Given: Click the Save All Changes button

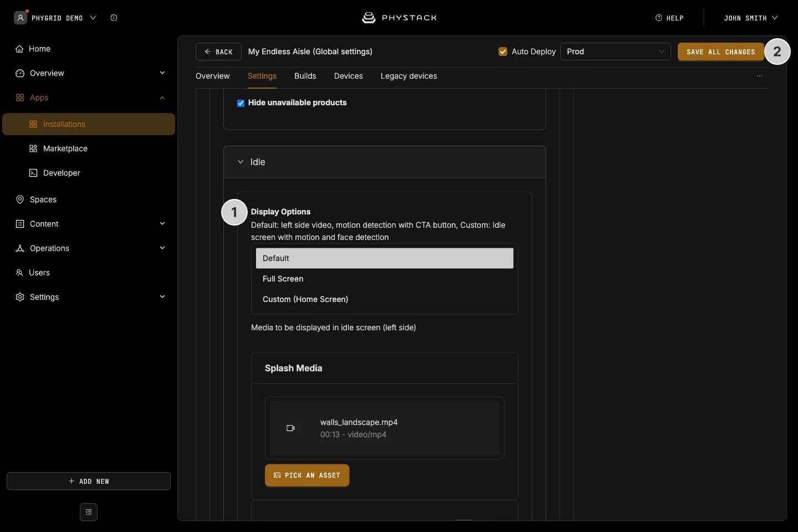Looking at the screenshot, I should coord(721,52).
